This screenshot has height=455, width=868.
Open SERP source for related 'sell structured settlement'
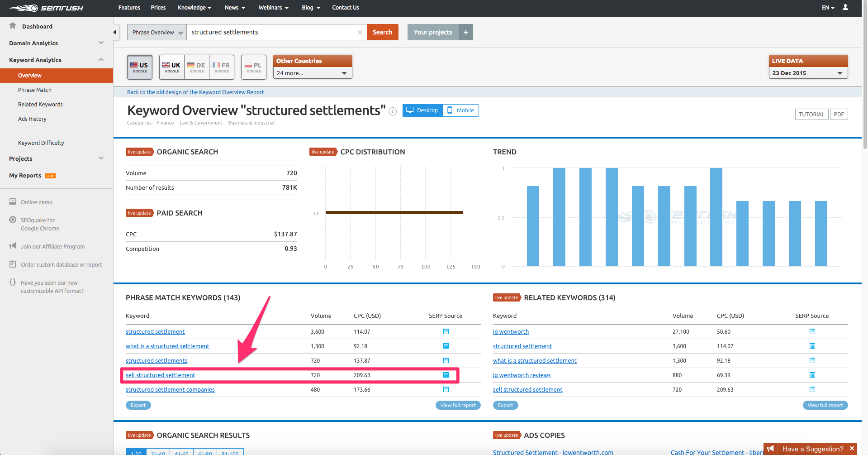(x=812, y=390)
